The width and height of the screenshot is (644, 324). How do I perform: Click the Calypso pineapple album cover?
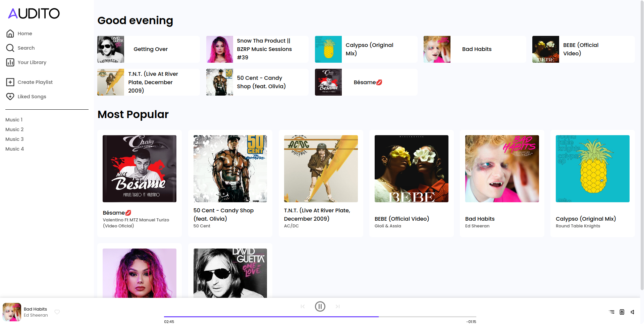point(592,169)
